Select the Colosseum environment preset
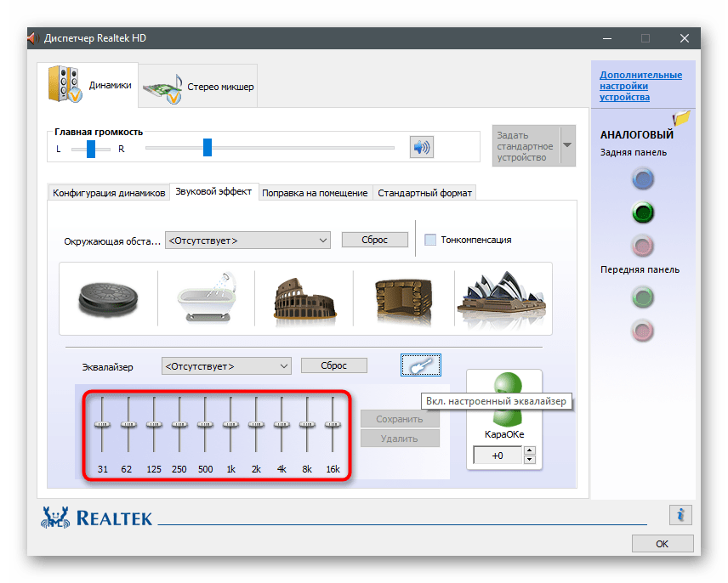This screenshot has height=583, width=728. 303,298
